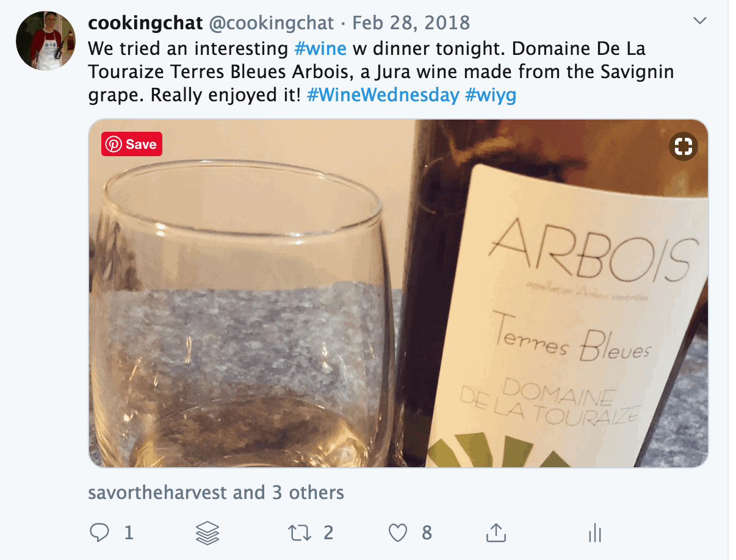Open the share upload icon

[x=496, y=533]
